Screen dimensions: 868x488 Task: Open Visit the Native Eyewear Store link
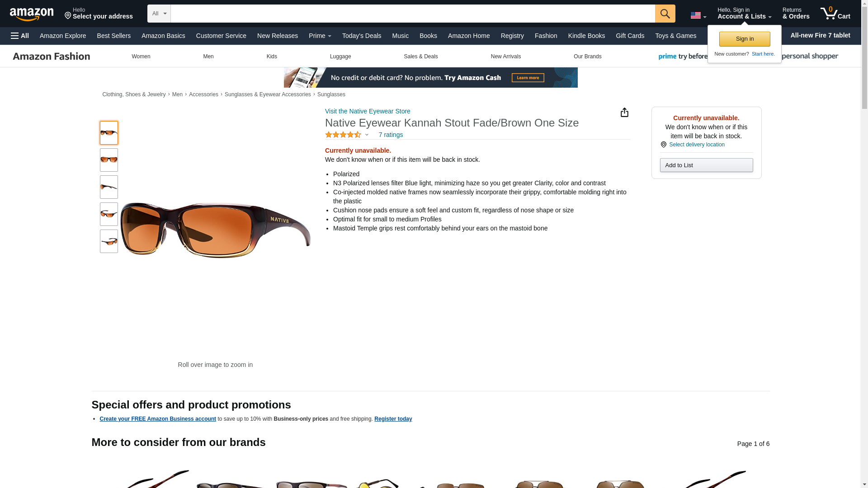tap(368, 111)
